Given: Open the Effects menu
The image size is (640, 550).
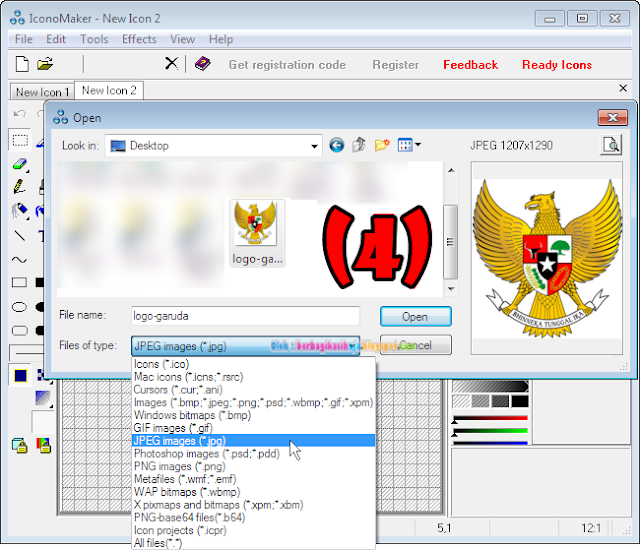Looking at the screenshot, I should [139, 39].
